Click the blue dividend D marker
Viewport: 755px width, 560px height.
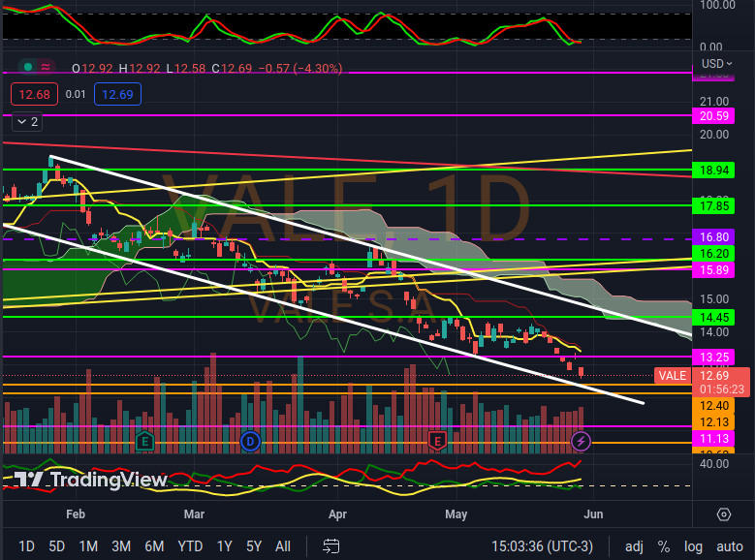[248, 441]
